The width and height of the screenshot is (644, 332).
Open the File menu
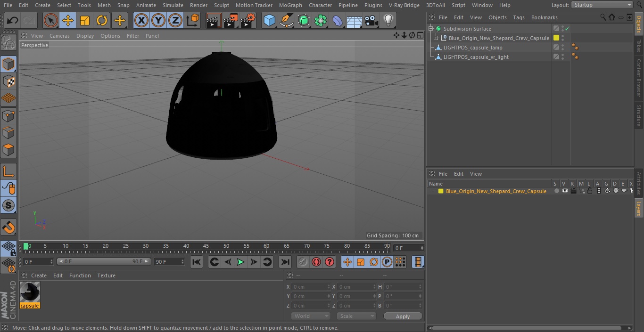click(8, 5)
